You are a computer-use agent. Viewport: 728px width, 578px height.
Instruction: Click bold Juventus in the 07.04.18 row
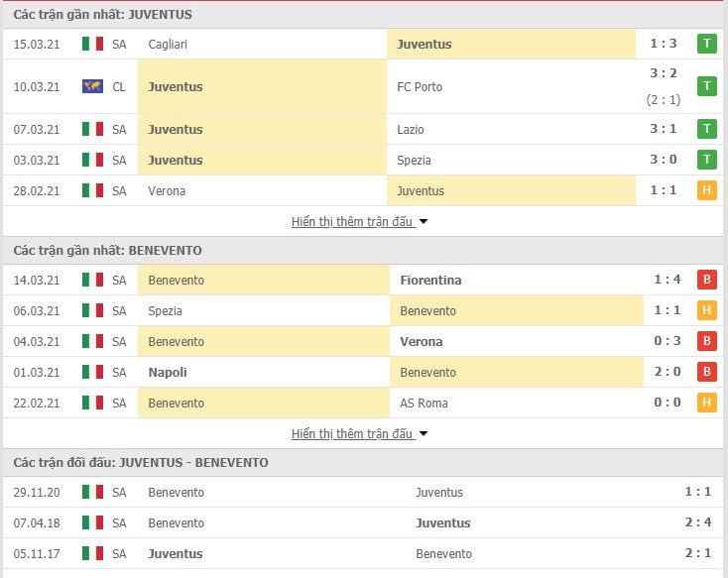[x=443, y=522]
